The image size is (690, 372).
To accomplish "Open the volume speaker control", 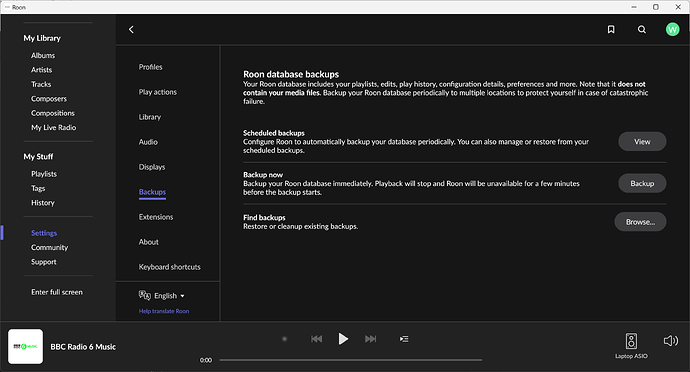I will (671, 340).
